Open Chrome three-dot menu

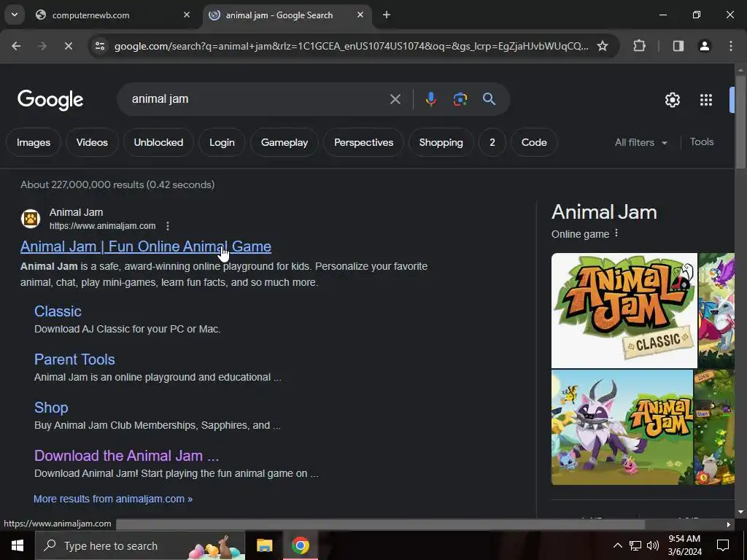click(x=730, y=46)
